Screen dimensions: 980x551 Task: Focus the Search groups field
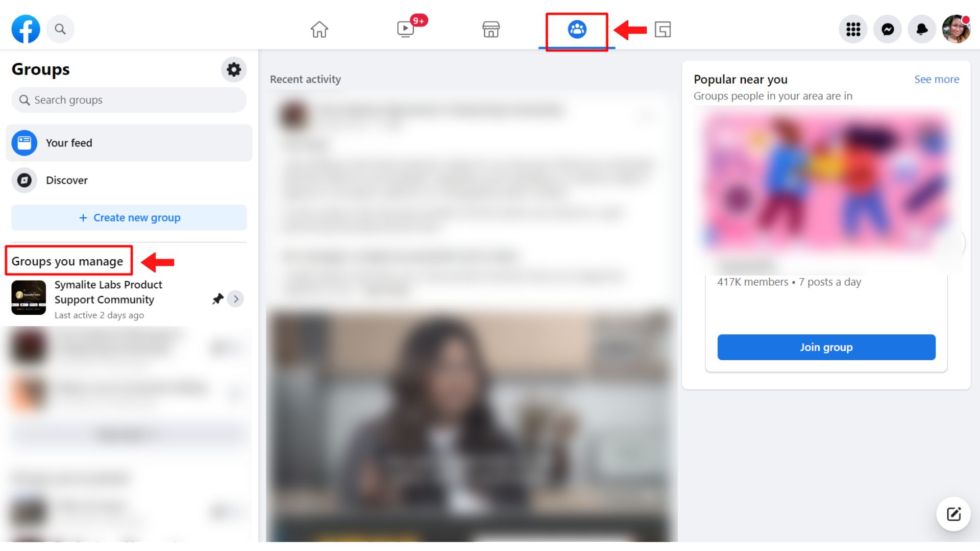coord(129,100)
